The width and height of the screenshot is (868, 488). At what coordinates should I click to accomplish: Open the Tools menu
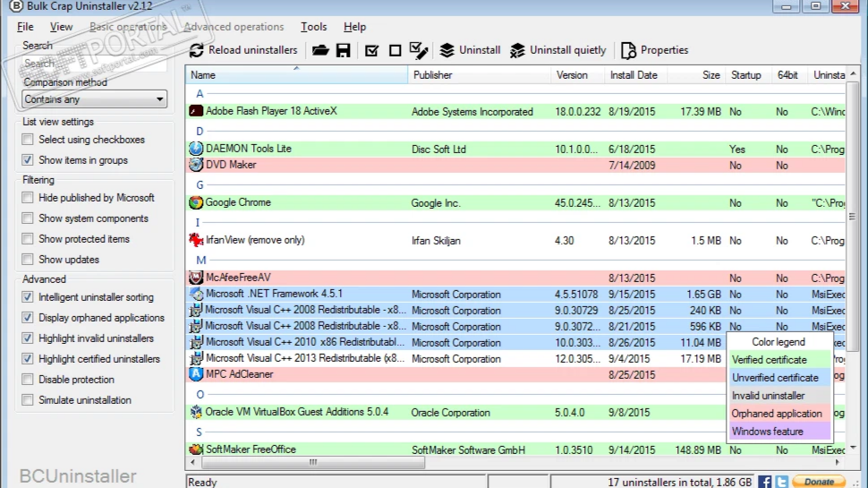[x=313, y=27]
